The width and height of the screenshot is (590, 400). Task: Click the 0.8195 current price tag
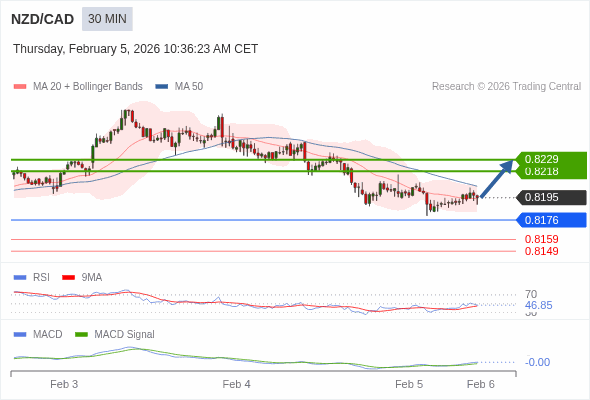[x=552, y=197]
